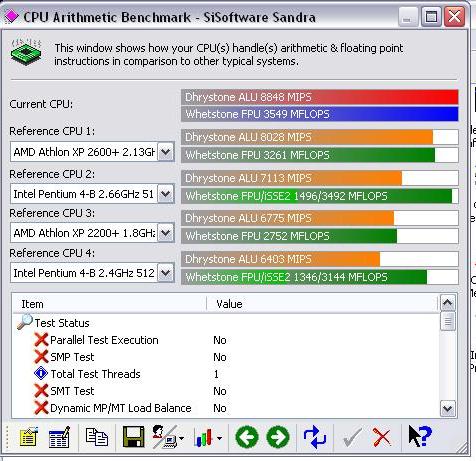Click the Value column header
The height and width of the screenshot is (461, 476).
[322, 304]
